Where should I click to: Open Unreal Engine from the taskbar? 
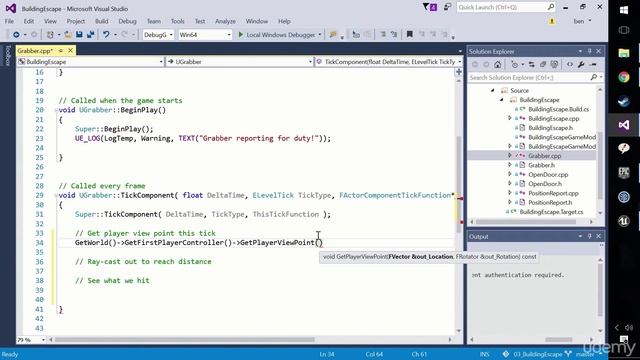click(x=624, y=221)
